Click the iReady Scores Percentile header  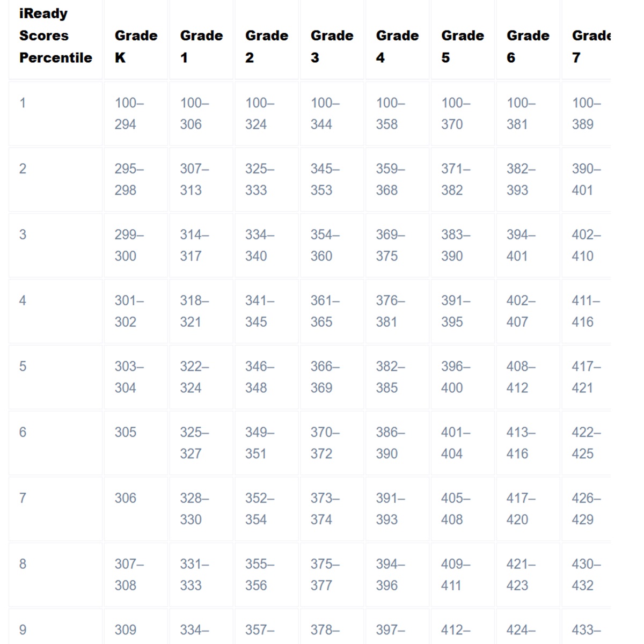pos(55,36)
